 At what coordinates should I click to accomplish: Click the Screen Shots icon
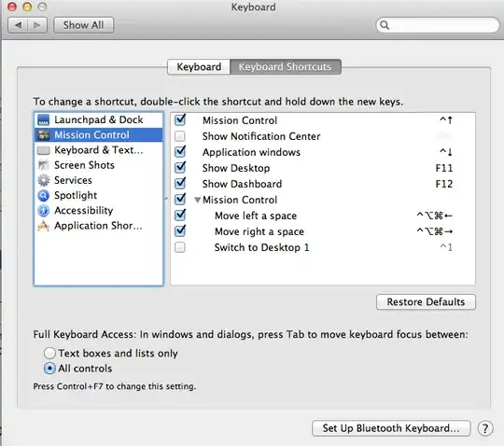coord(43,165)
